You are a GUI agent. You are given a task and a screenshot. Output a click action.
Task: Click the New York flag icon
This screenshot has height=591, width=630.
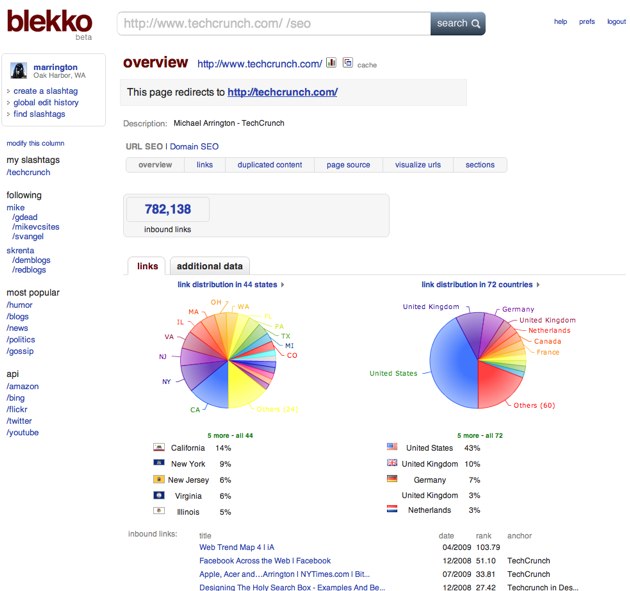point(159,462)
